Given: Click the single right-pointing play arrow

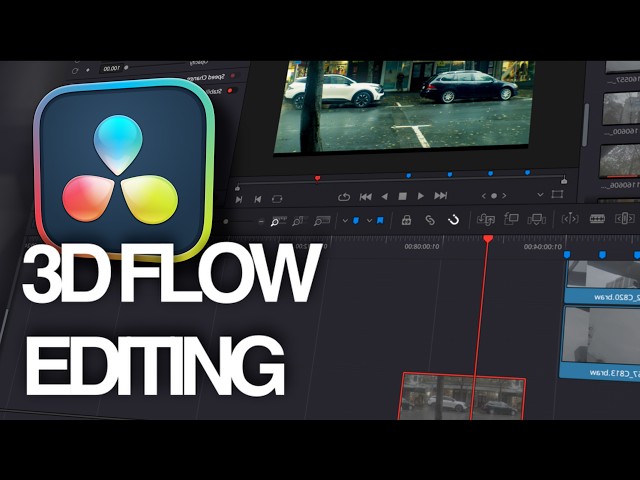Looking at the screenshot, I should (x=421, y=196).
